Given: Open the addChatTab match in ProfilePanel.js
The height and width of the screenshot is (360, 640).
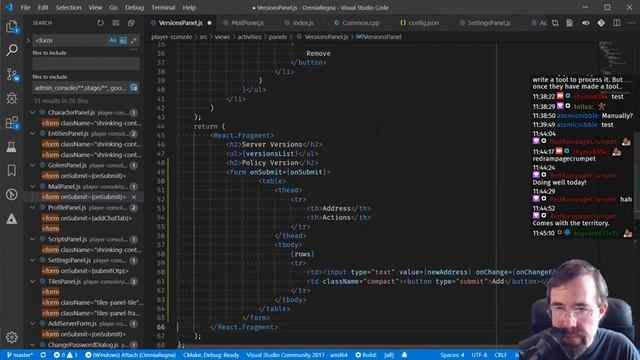Looking at the screenshot, I should pos(87,218).
